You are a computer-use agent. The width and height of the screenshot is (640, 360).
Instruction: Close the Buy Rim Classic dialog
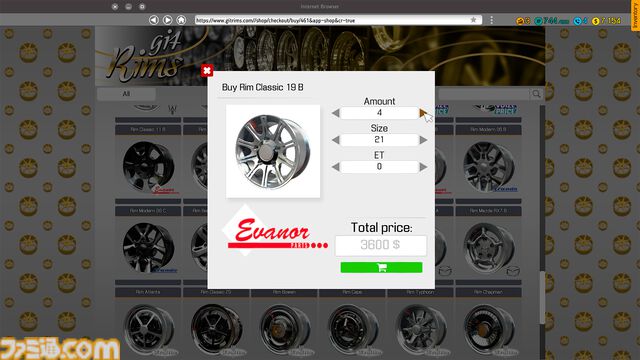click(207, 71)
